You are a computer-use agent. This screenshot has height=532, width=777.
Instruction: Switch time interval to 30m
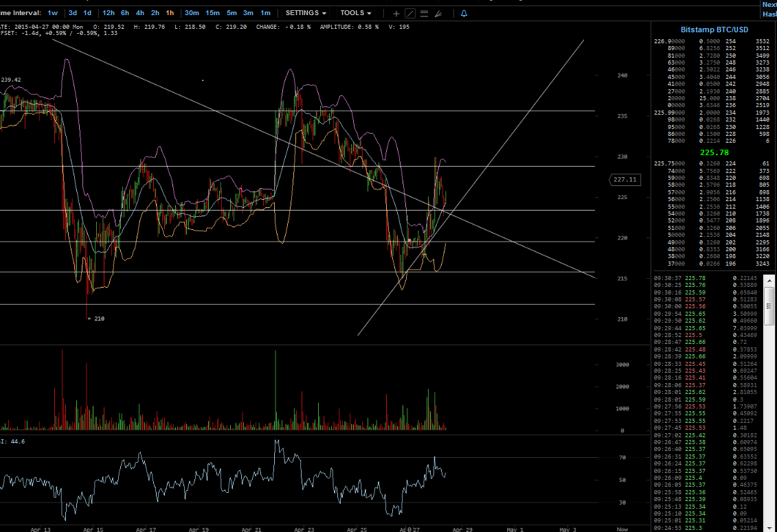point(192,13)
